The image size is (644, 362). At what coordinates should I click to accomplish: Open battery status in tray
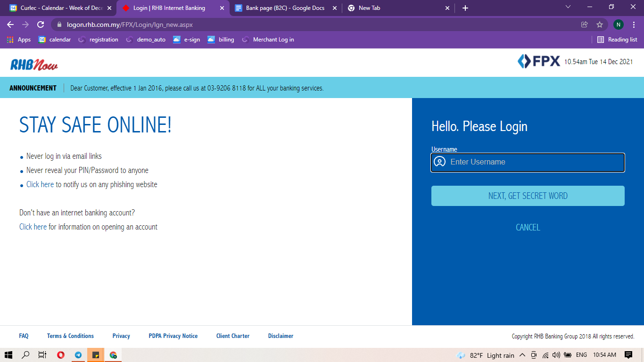coord(568,355)
